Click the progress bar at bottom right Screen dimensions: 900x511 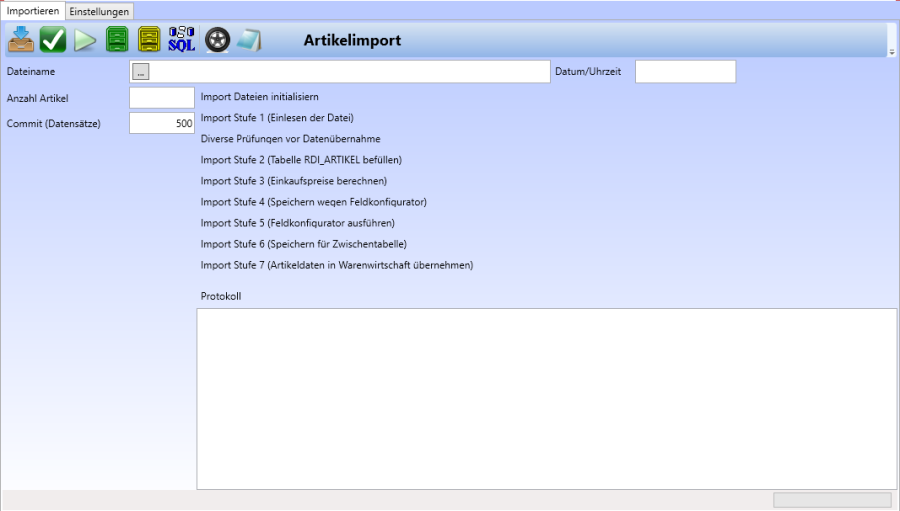point(832,499)
